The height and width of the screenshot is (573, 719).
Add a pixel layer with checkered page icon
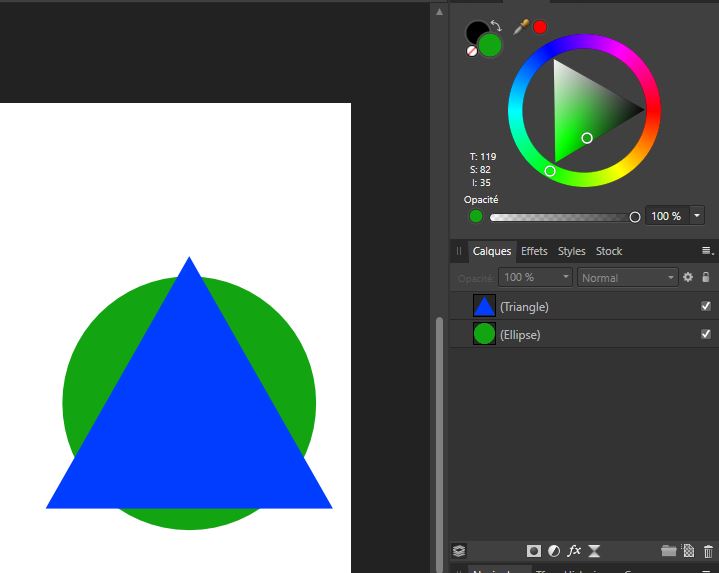(688, 551)
